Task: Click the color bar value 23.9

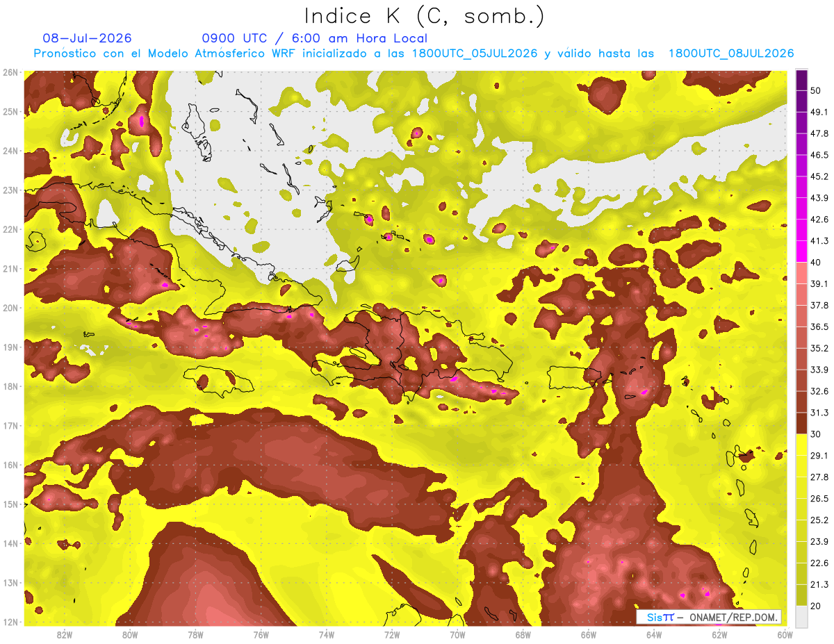Action: tap(819, 541)
